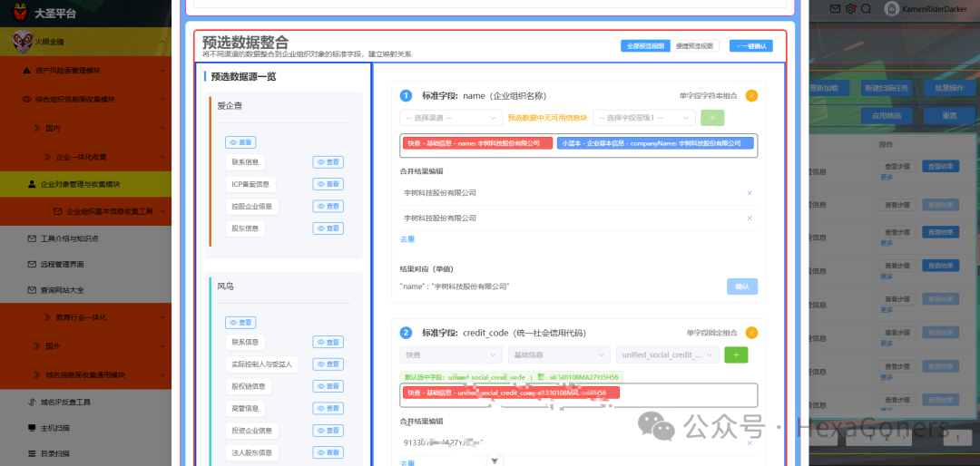The width and height of the screenshot is (980, 466).
Task: Click the 去重 link under name results
Action: pyautogui.click(x=407, y=239)
